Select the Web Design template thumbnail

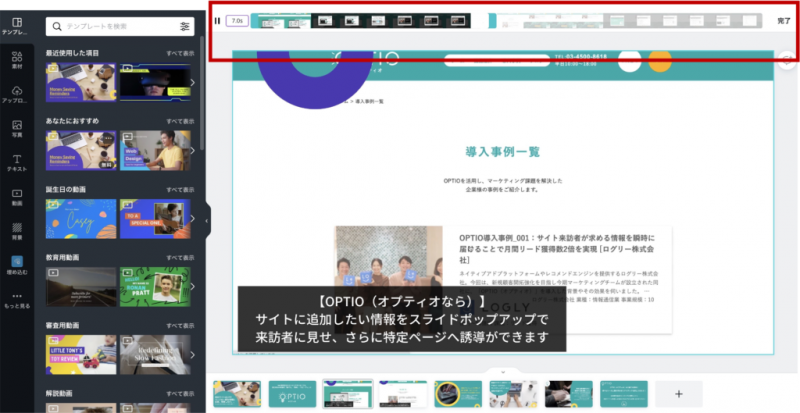click(155, 151)
